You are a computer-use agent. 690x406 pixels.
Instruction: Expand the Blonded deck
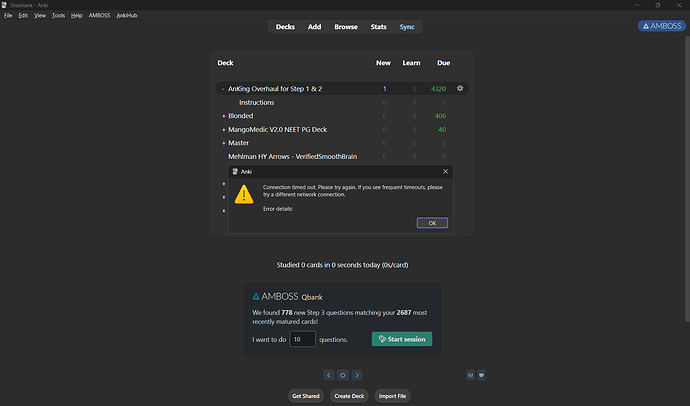[x=224, y=116]
